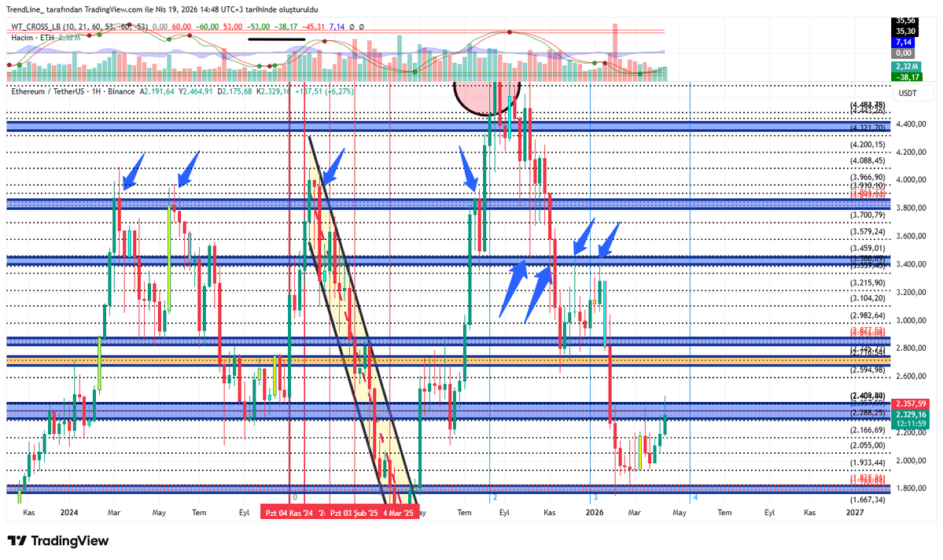The width and height of the screenshot is (943, 560).
Task: Click the 2.600,00 price axis tick
Action: tap(911, 377)
